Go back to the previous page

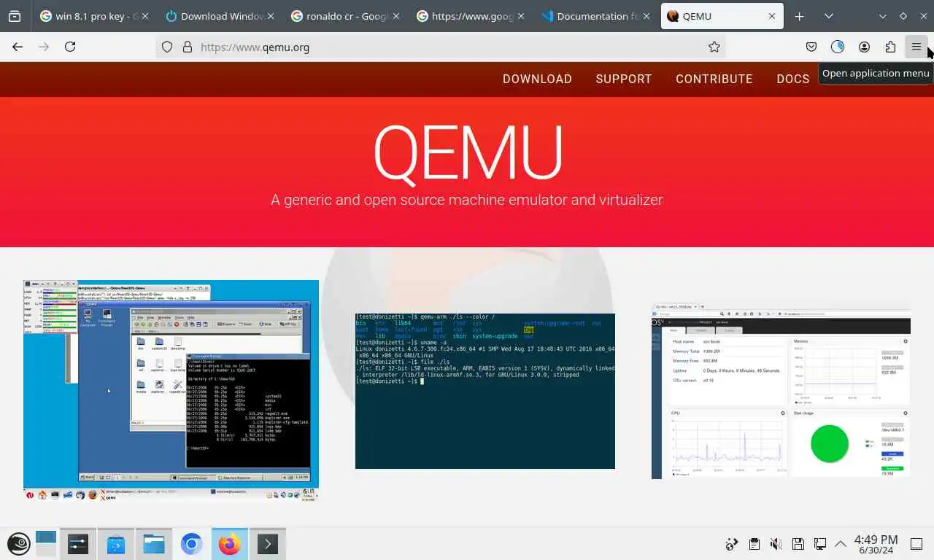18,47
